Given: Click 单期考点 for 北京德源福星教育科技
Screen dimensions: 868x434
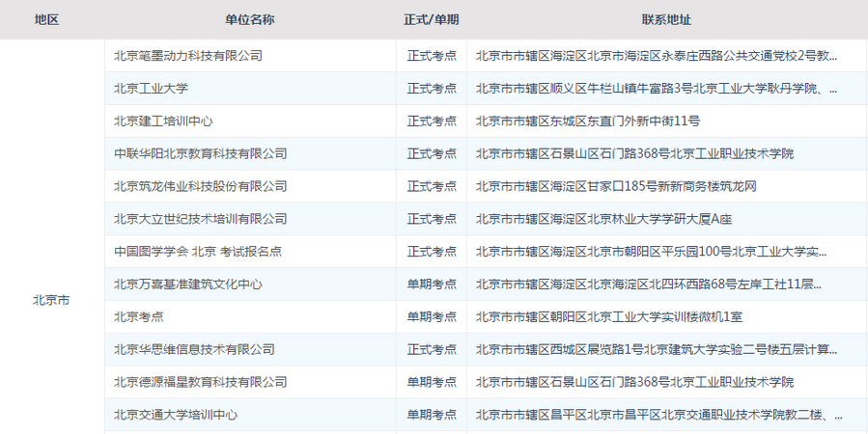Looking at the screenshot, I should (432, 382).
